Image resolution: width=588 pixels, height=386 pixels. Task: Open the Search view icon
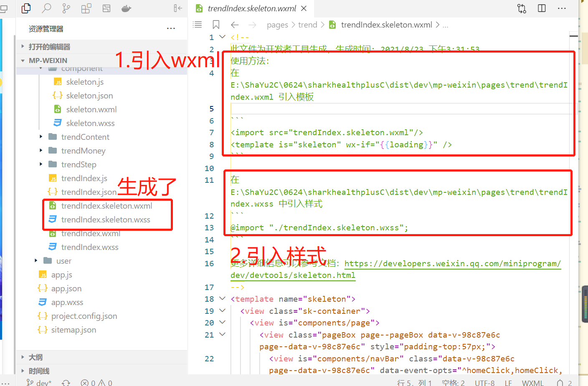click(x=46, y=8)
